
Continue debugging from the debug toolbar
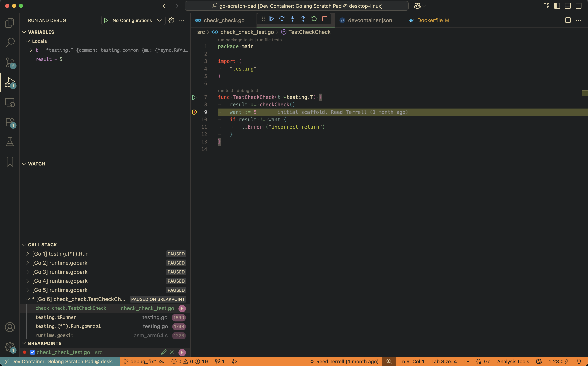[x=271, y=19]
